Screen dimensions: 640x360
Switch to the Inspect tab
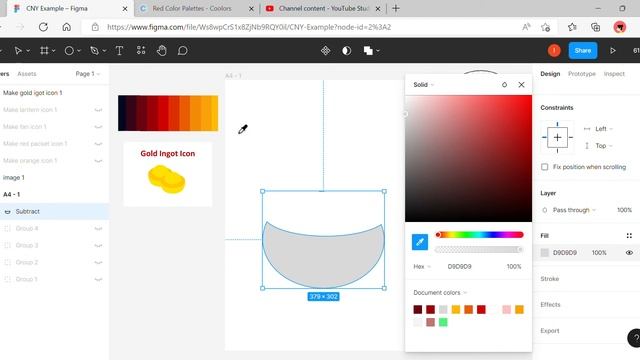point(614,74)
